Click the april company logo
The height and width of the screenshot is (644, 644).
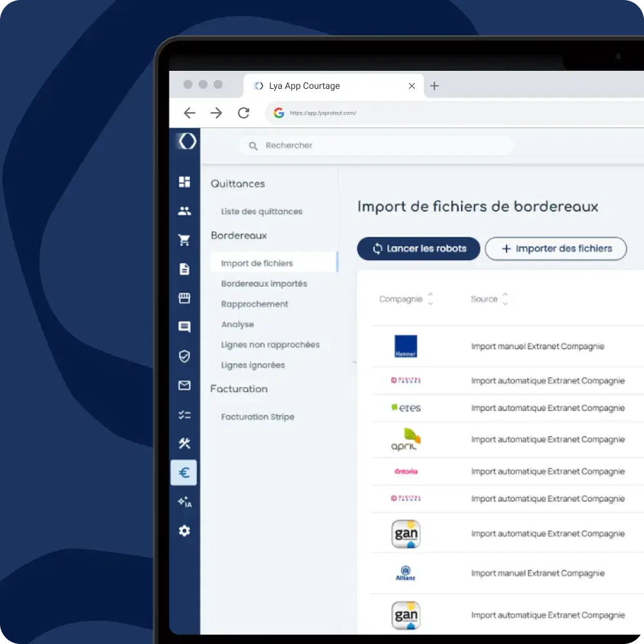pyautogui.click(x=406, y=439)
